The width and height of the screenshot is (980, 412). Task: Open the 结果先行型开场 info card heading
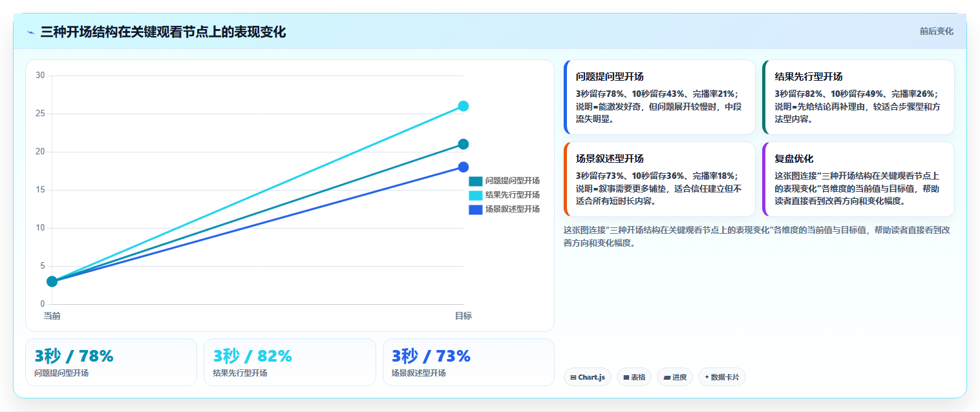(809, 76)
